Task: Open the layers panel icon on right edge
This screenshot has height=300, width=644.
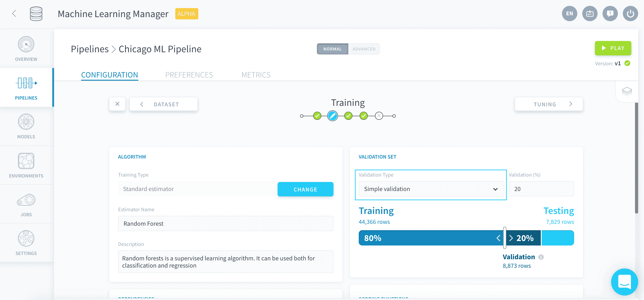Action: pyautogui.click(x=627, y=91)
